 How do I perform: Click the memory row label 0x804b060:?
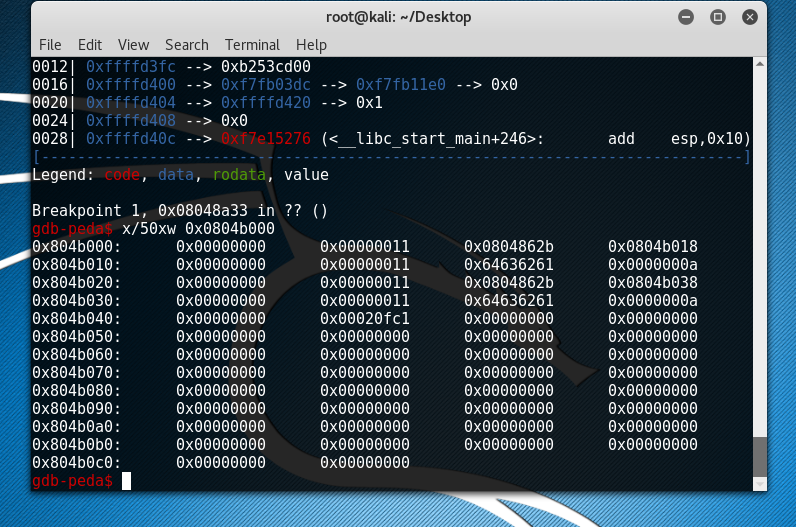coord(77,354)
